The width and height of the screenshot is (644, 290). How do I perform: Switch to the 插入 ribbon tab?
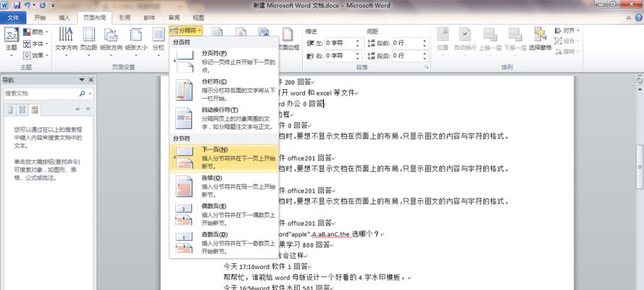[x=64, y=17]
